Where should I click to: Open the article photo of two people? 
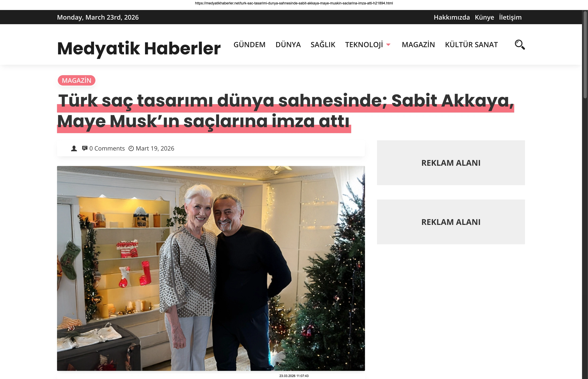(211, 268)
